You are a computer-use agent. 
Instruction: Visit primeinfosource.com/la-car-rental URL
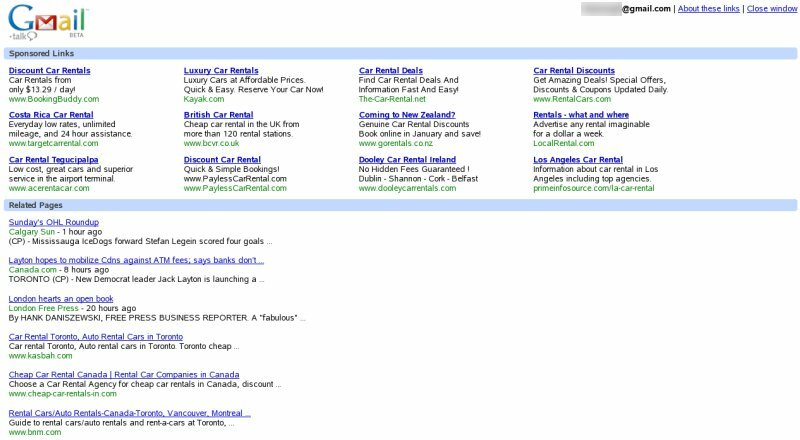click(594, 188)
